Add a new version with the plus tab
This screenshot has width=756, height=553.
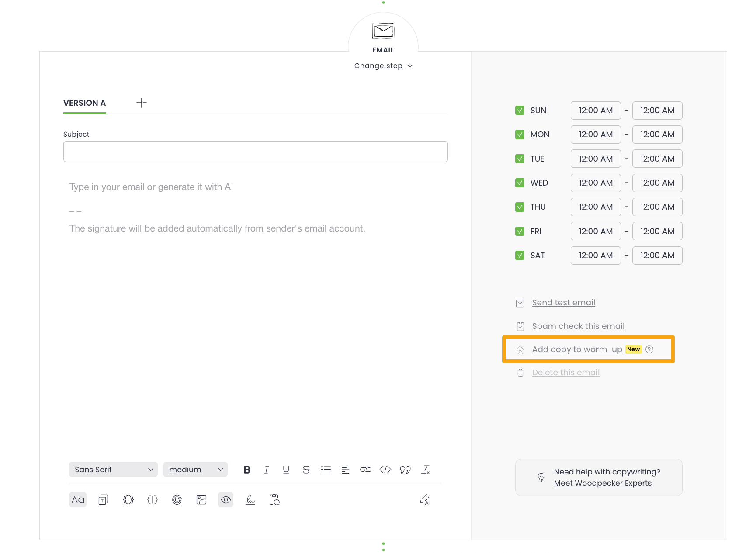[x=141, y=103]
